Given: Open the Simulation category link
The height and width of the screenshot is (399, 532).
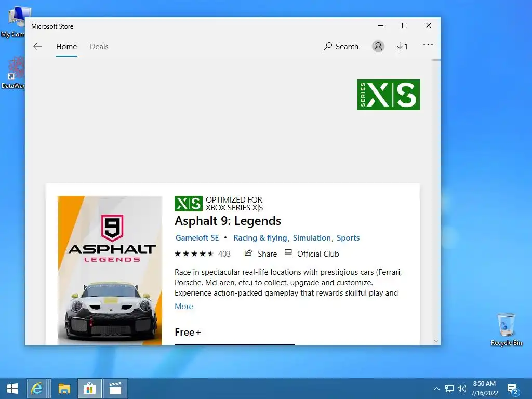Looking at the screenshot, I should click(x=312, y=238).
